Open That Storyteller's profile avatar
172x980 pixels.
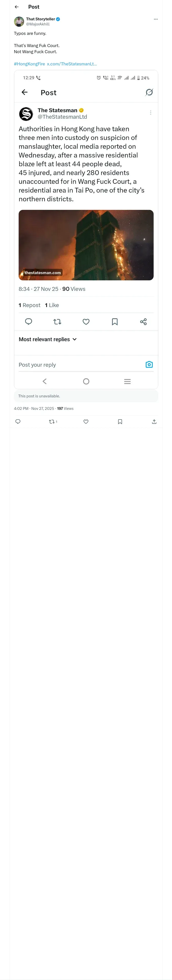click(19, 21)
